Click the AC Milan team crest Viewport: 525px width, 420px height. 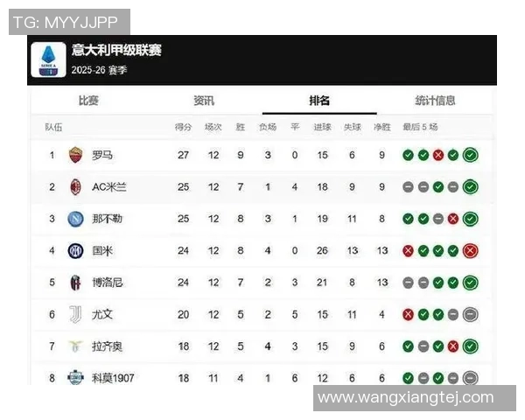point(75,186)
